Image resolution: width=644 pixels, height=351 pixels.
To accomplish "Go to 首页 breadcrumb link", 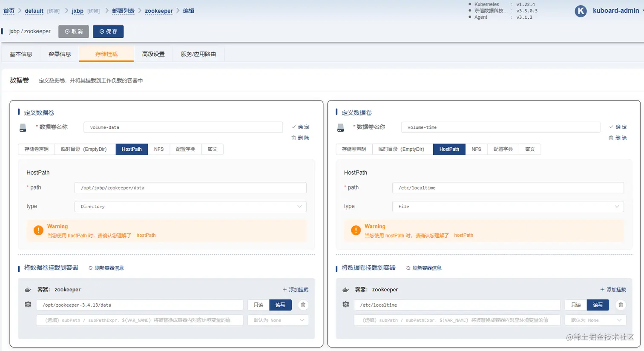I will point(9,11).
